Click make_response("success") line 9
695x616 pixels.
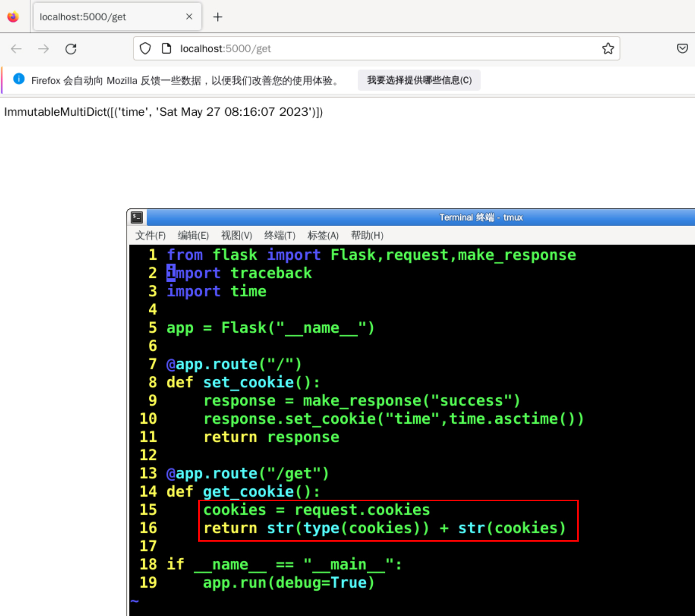tap(362, 401)
